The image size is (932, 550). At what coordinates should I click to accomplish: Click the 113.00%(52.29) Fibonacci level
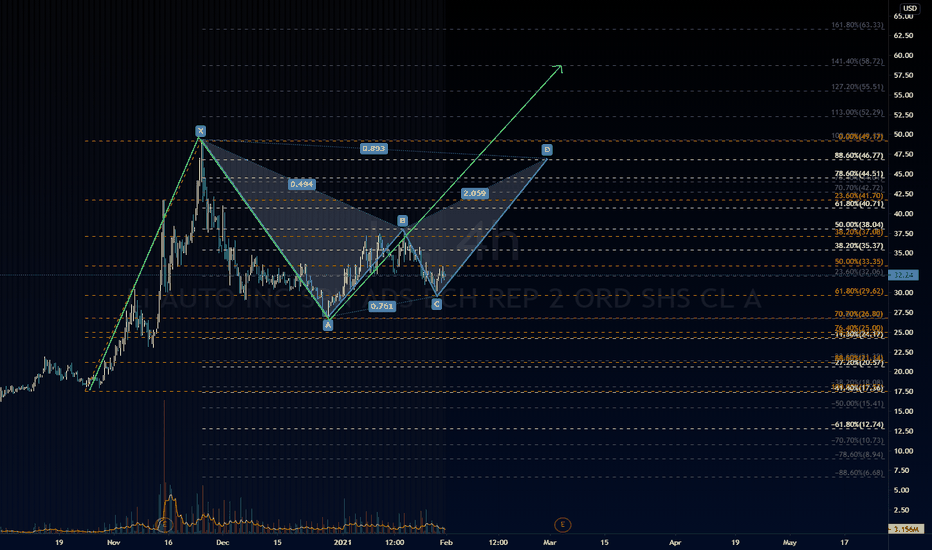[857, 112]
